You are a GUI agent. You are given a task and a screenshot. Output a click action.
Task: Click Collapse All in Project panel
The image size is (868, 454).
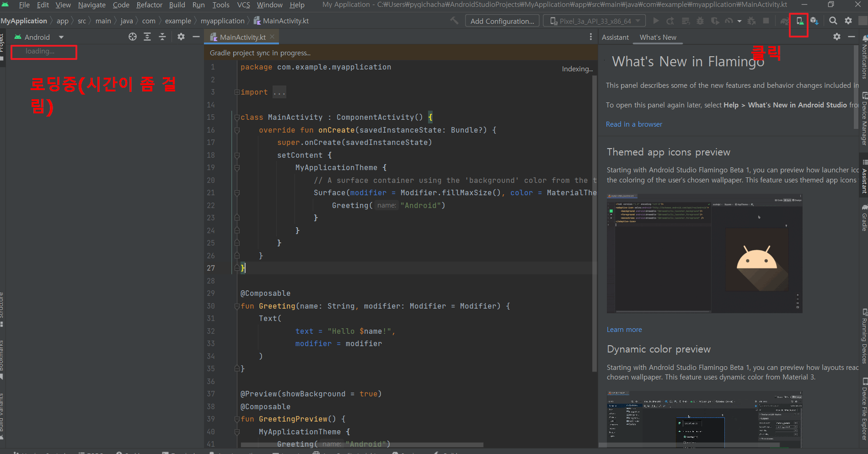point(162,37)
